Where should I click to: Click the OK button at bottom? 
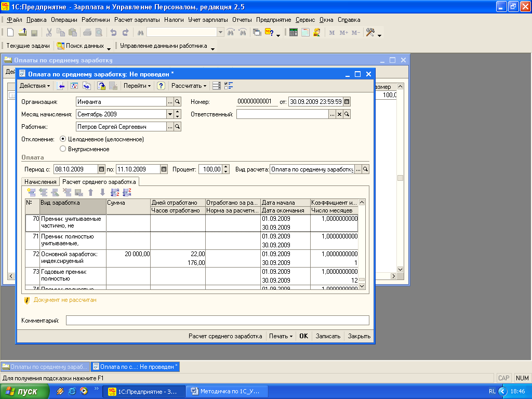(x=303, y=336)
